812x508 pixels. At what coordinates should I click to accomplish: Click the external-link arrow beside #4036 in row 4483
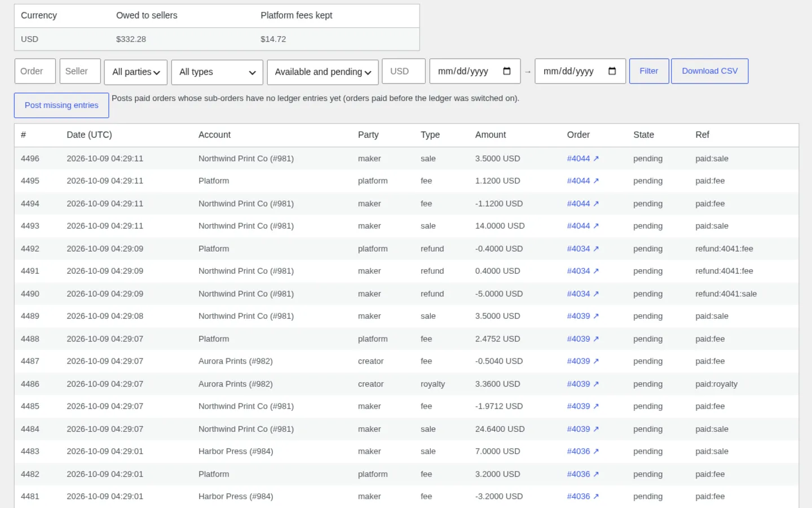[596, 452]
